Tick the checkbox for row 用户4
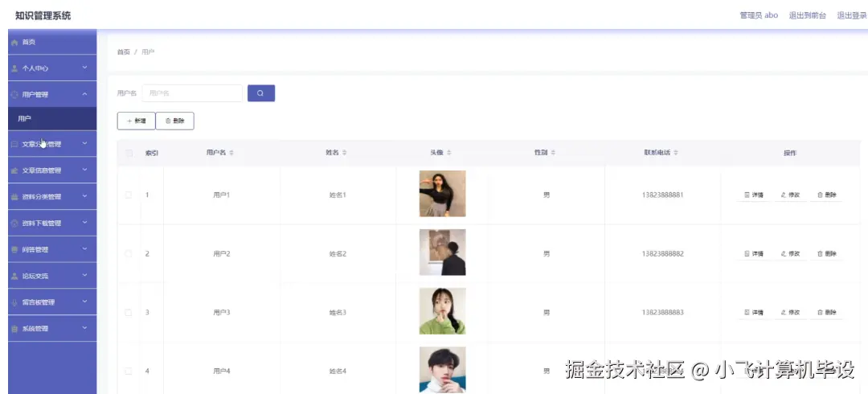The image size is (868, 394). (129, 371)
